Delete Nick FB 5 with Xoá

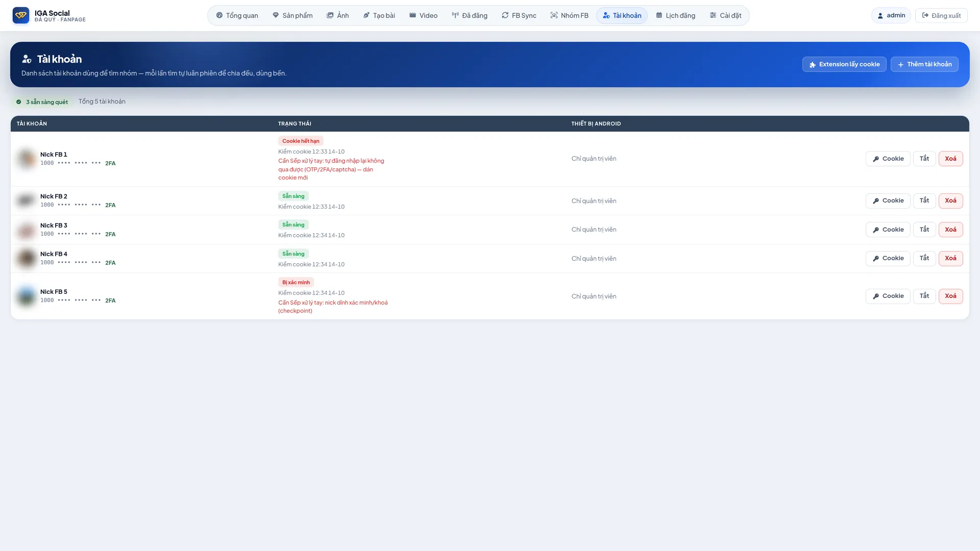pos(950,296)
